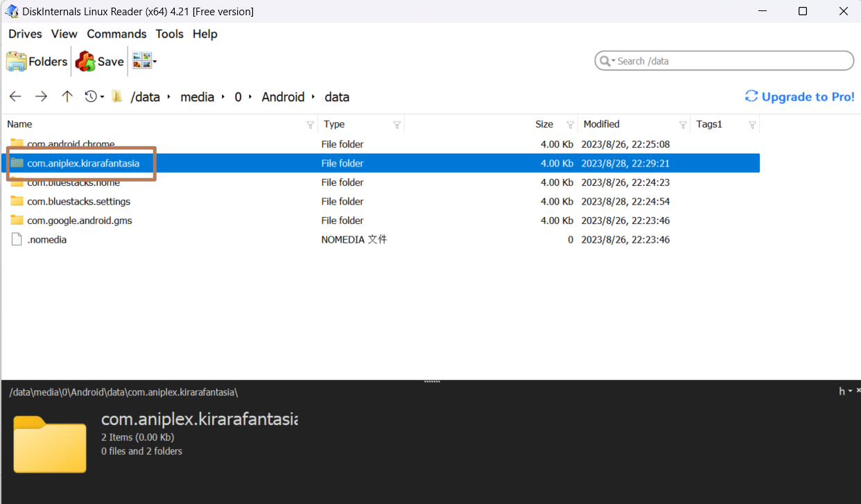This screenshot has width=861, height=504.
Task: Open the Type column filter
Action: (397, 125)
